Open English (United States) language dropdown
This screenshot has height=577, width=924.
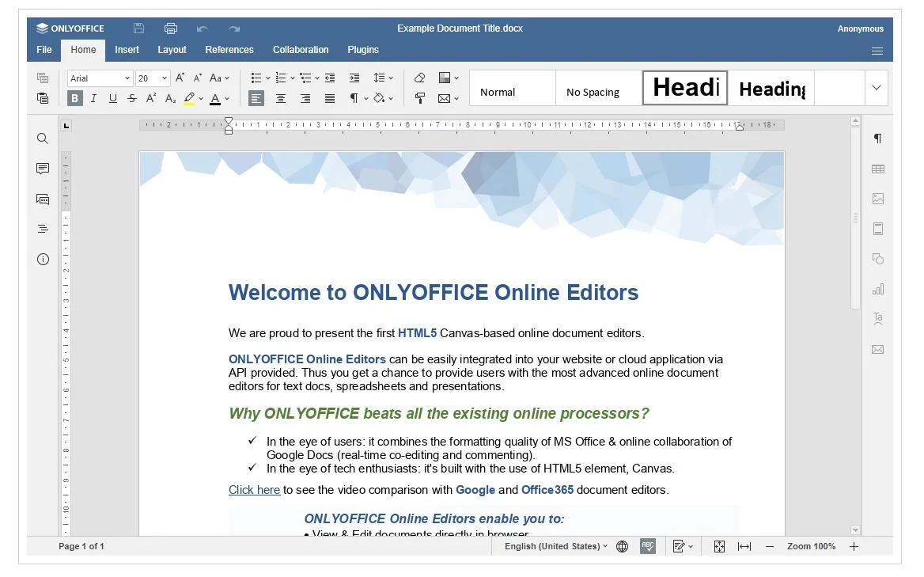pos(555,546)
